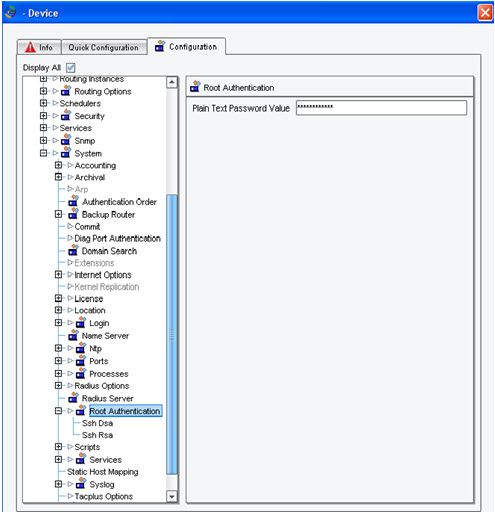Collapse the Root Authentication node
The width and height of the screenshot is (495, 514).
[58, 411]
